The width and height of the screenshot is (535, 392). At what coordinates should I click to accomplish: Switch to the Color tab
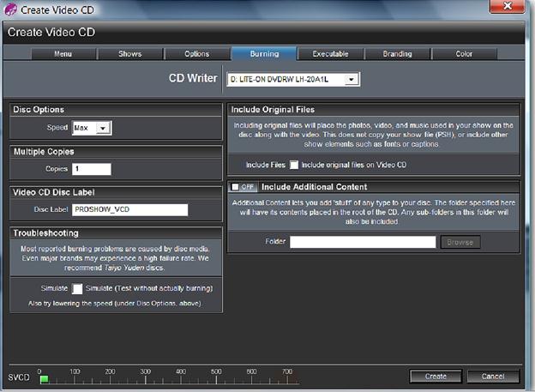click(464, 54)
